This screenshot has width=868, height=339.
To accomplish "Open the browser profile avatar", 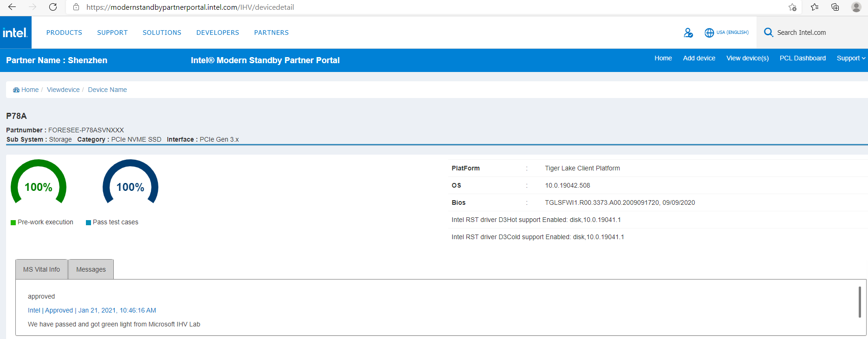I will coord(856,7).
